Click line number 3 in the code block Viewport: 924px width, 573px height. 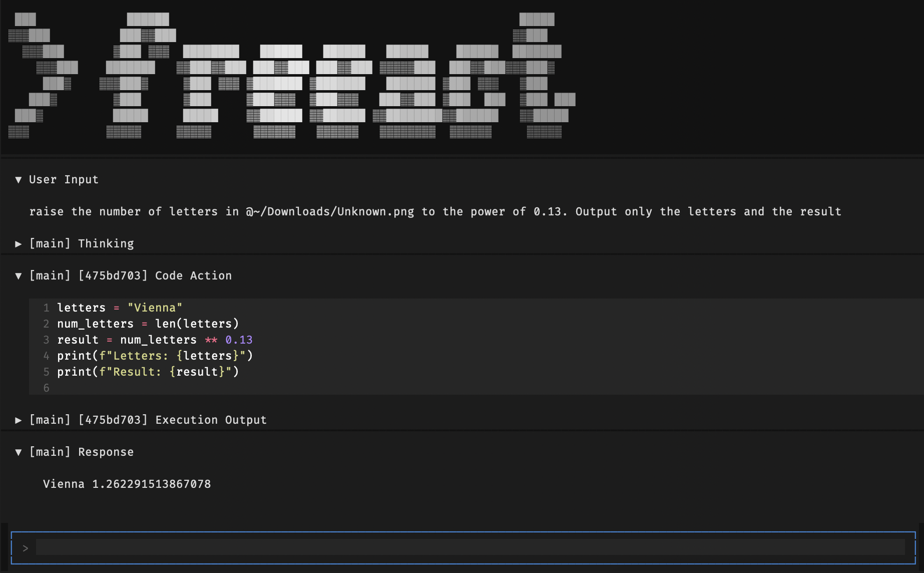coord(46,340)
